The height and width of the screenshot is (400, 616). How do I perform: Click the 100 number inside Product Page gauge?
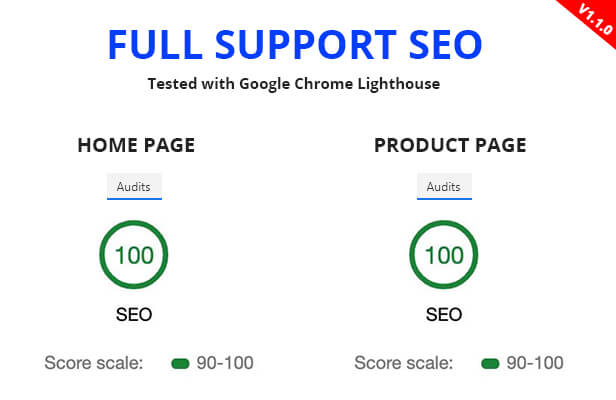click(x=444, y=255)
